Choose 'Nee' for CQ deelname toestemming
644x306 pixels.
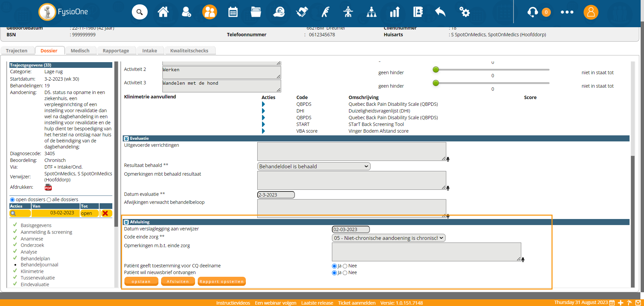[345, 266]
